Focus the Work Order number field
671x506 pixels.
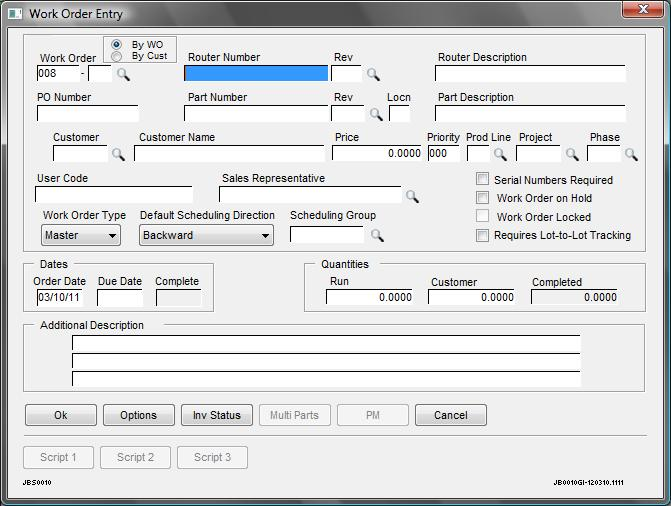[x=58, y=74]
